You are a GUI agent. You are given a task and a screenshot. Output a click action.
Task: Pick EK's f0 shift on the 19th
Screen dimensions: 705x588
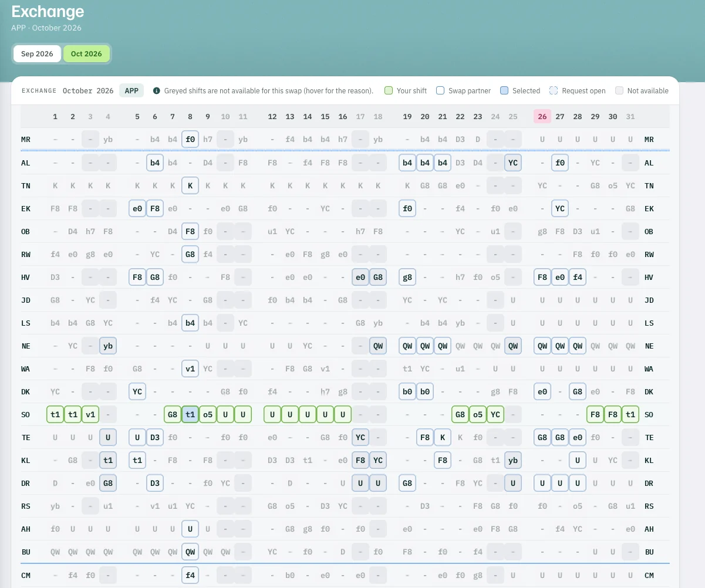(x=407, y=208)
